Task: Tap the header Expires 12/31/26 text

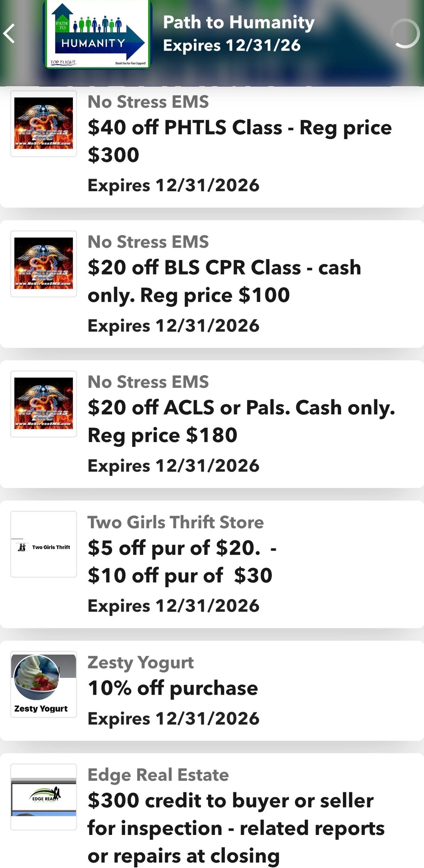Action: point(231,46)
